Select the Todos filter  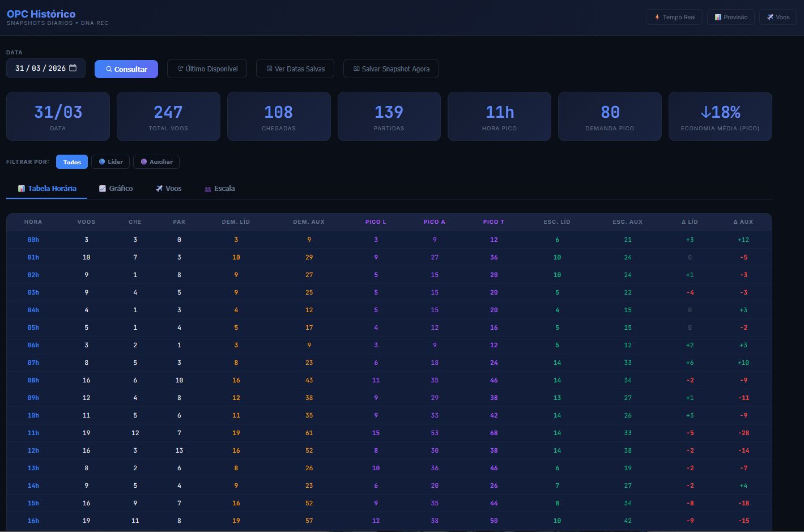point(72,162)
